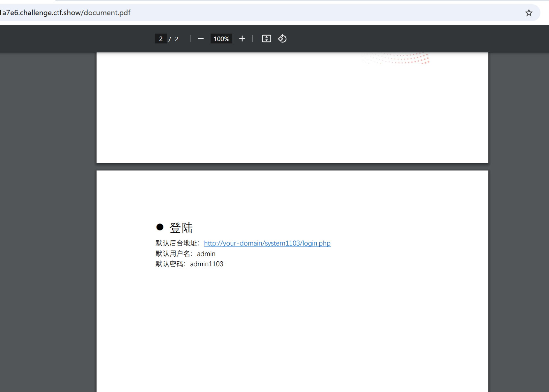The height and width of the screenshot is (392, 549).
Task: Click the gray gap between the two pages
Action: coord(292,167)
